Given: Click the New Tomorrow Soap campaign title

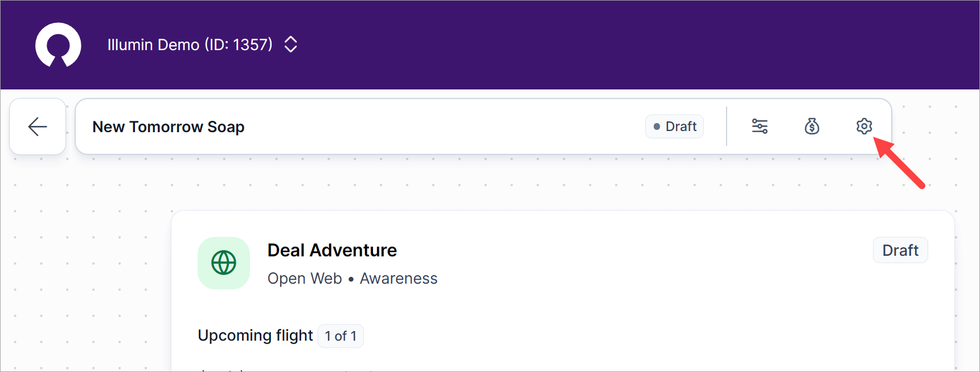Looking at the screenshot, I should click(x=169, y=126).
